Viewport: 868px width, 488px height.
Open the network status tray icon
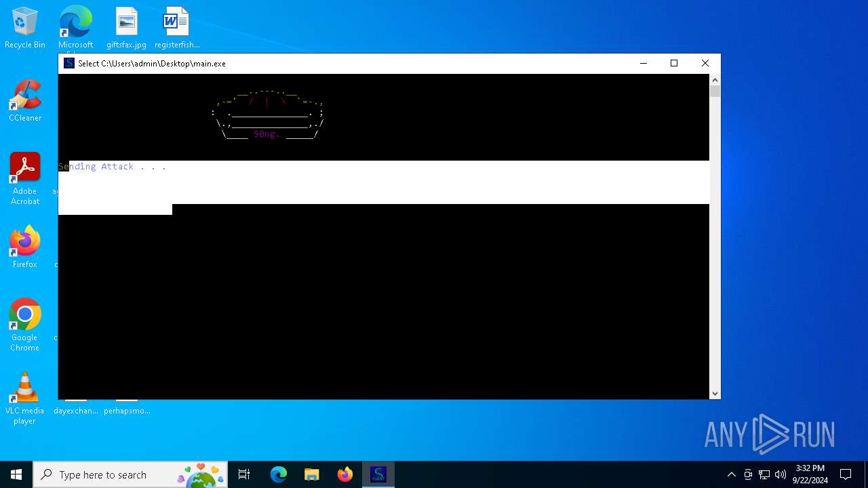pyautogui.click(x=764, y=474)
